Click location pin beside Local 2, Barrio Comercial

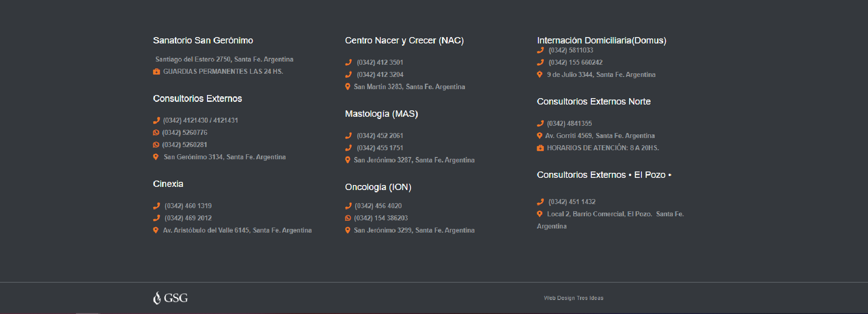tap(539, 214)
